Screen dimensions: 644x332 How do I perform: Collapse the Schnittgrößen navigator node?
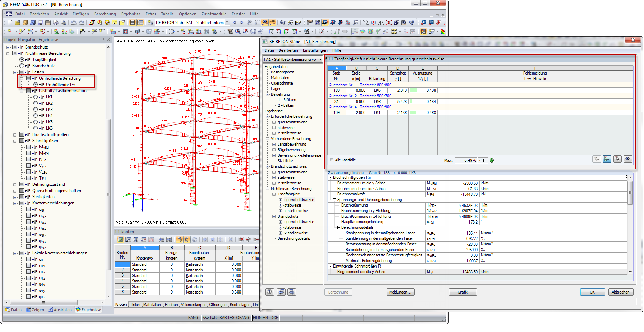click(x=15, y=141)
